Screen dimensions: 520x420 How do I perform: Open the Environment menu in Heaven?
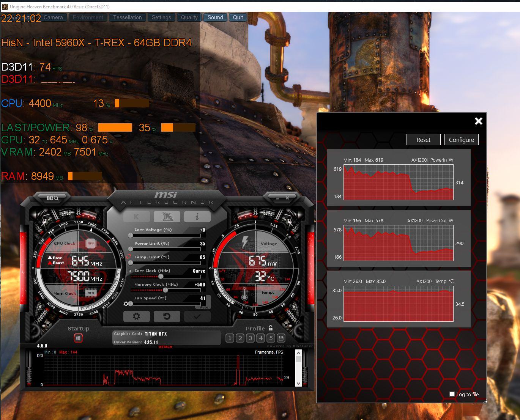(88, 17)
